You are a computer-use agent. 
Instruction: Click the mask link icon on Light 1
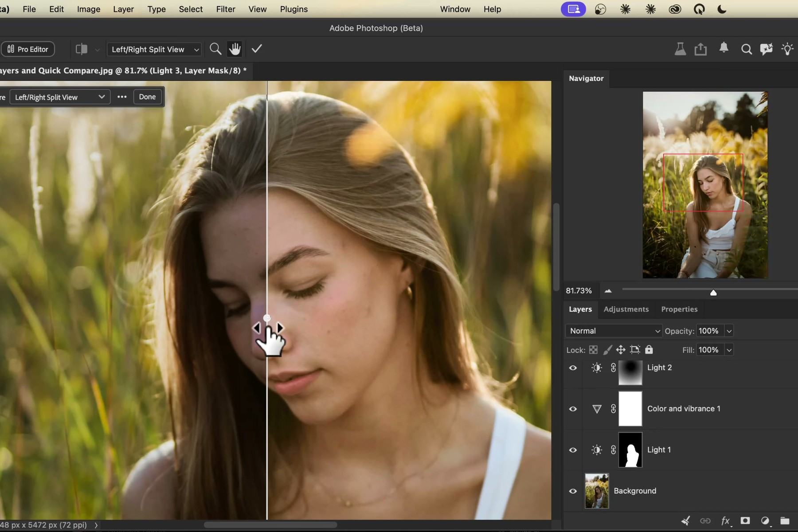[613, 450]
